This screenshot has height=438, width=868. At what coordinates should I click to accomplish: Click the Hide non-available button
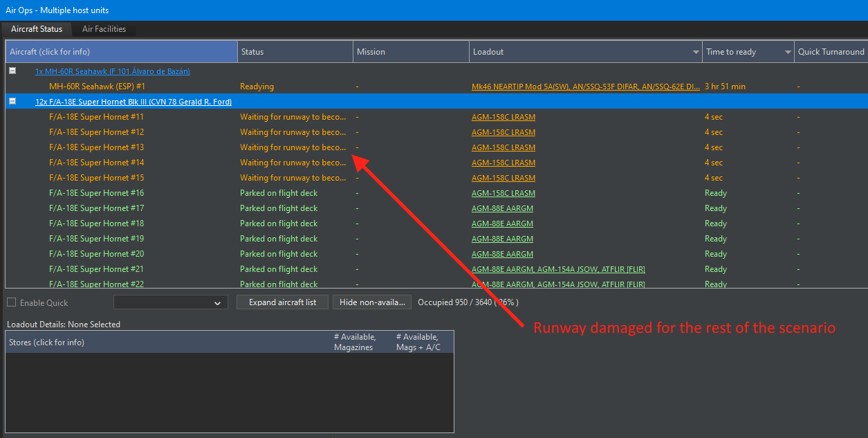coord(372,302)
